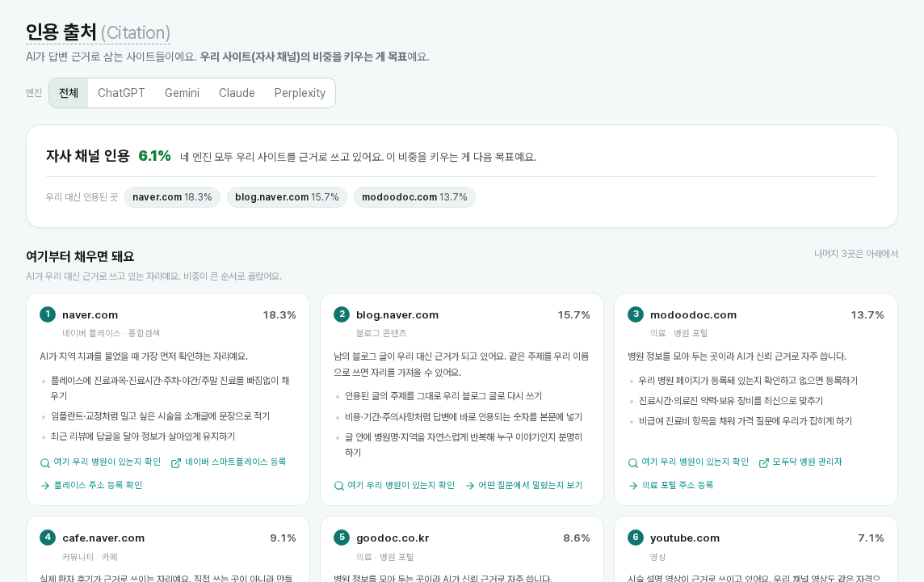The image size is (924, 582).
Task: Click the 18.3% value on the naver.com card
Action: coord(279,315)
